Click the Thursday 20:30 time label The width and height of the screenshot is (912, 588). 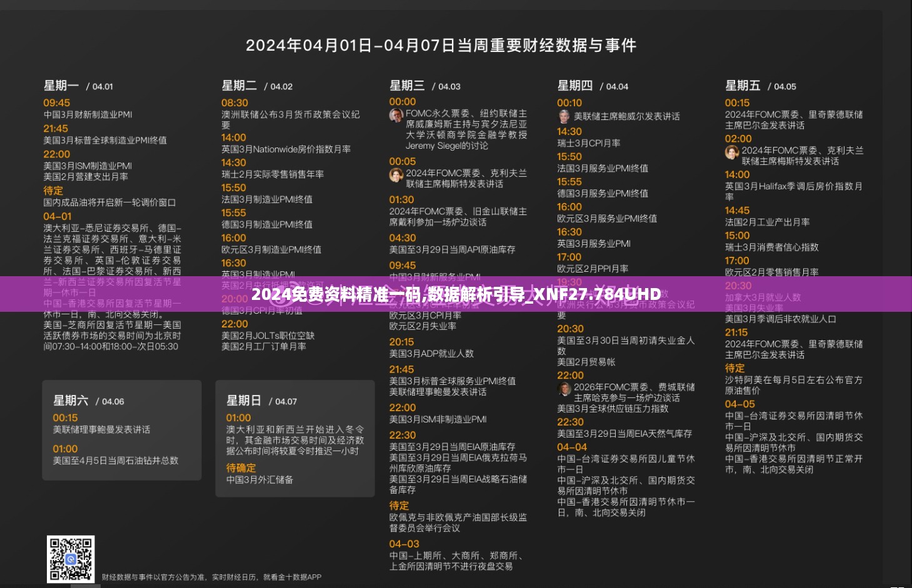[570, 329]
